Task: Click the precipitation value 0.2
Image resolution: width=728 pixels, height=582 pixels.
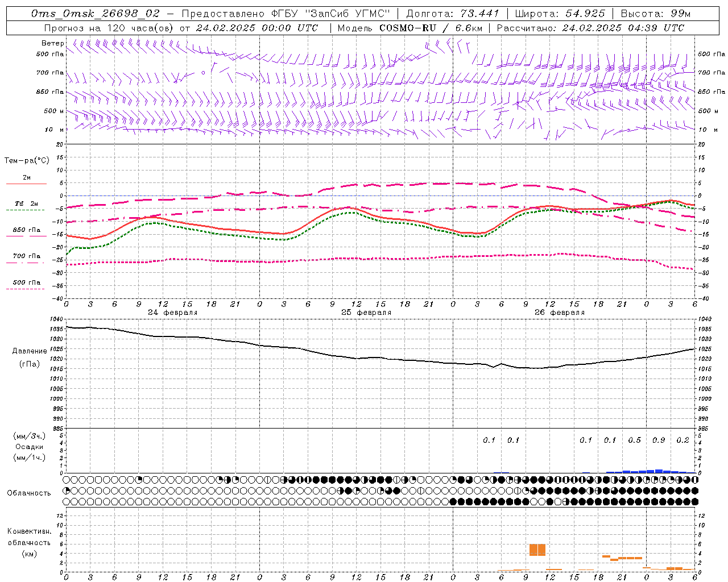Action: tap(682, 440)
